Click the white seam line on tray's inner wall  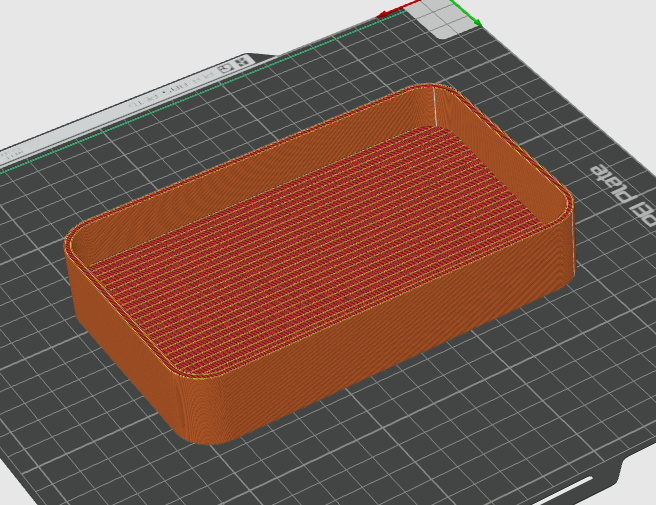pos(435,105)
